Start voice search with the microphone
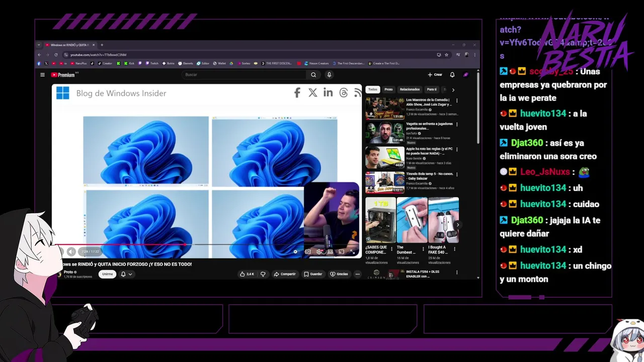This screenshot has height=362, width=644. coord(329,75)
